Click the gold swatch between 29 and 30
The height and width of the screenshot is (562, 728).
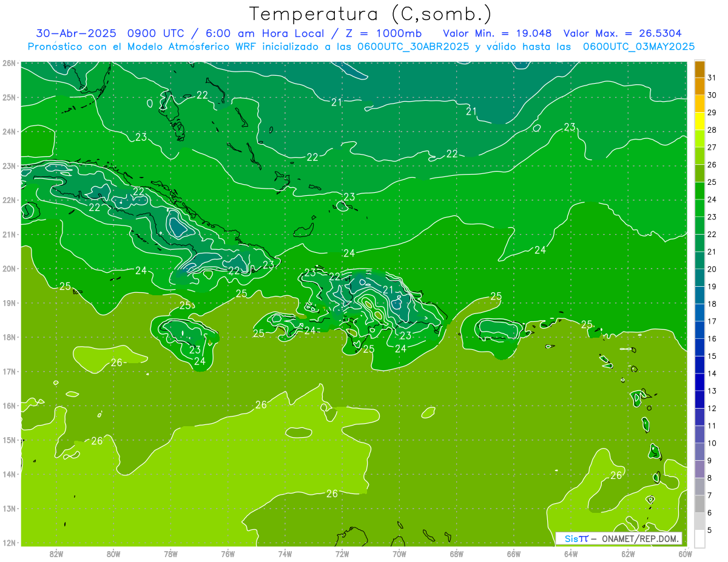click(x=699, y=104)
